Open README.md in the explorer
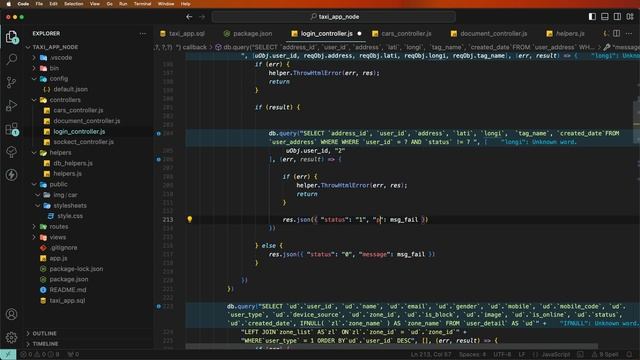This screenshot has width=640, height=360. [x=68, y=290]
